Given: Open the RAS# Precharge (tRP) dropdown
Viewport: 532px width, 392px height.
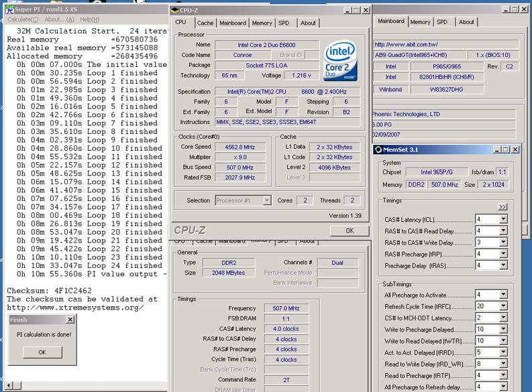Looking at the screenshot, I should pos(503,254).
